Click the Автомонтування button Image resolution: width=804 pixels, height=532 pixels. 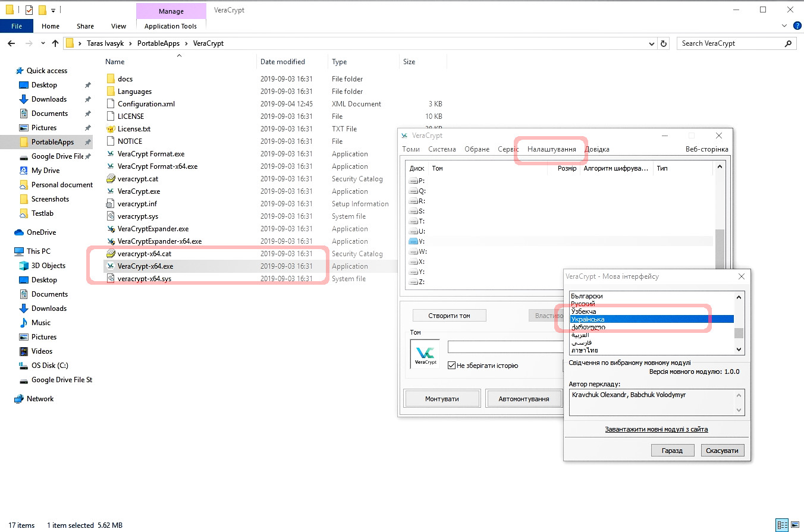[523, 398]
